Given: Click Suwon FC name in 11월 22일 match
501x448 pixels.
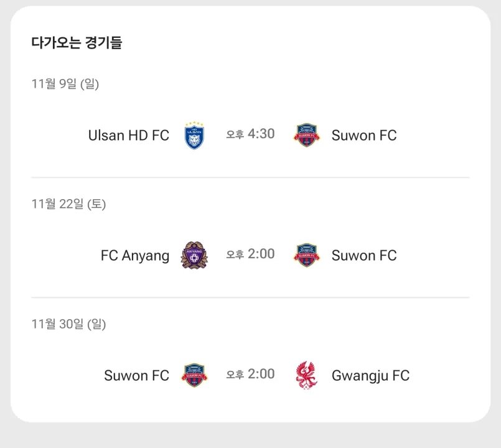Looking at the screenshot, I should pyautogui.click(x=364, y=256).
